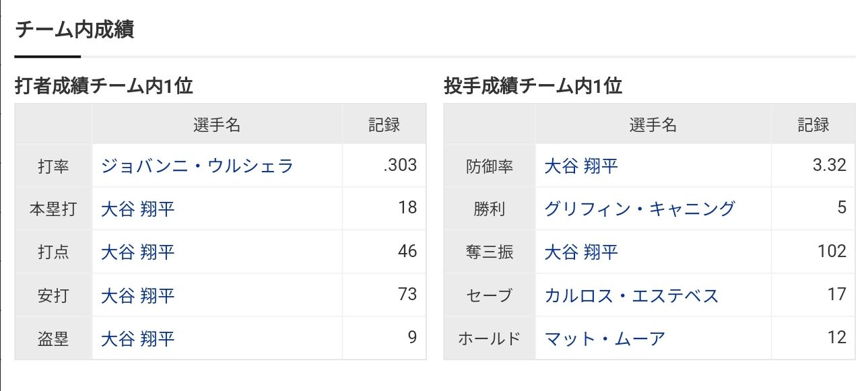Click the 投手成績チーム内1位 table title
The image size is (868, 391).
coord(533,86)
